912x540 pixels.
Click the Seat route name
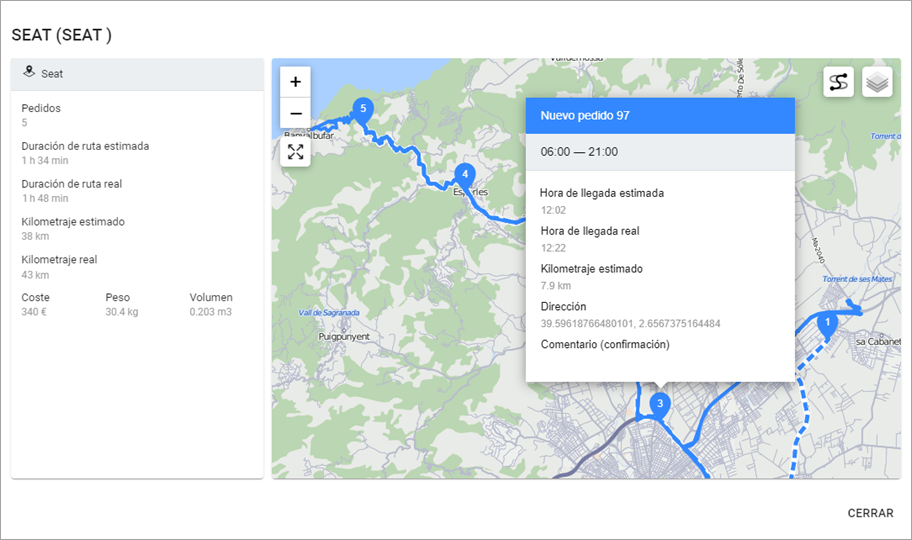tap(52, 74)
